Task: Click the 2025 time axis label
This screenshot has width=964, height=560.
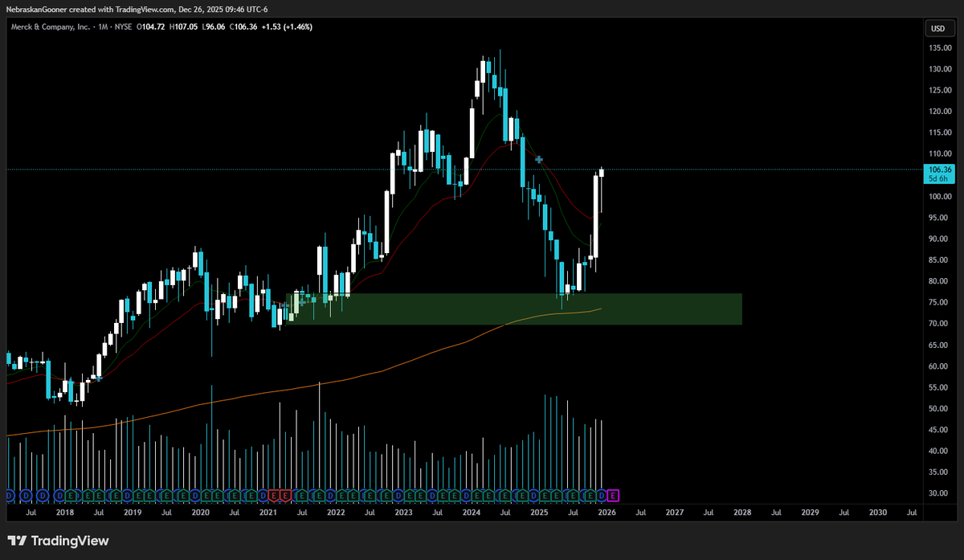Action: (x=539, y=512)
